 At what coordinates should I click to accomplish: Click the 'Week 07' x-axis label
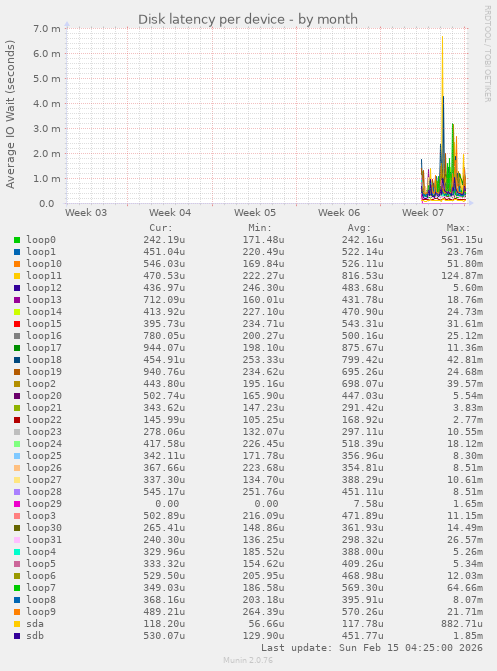[423, 212]
